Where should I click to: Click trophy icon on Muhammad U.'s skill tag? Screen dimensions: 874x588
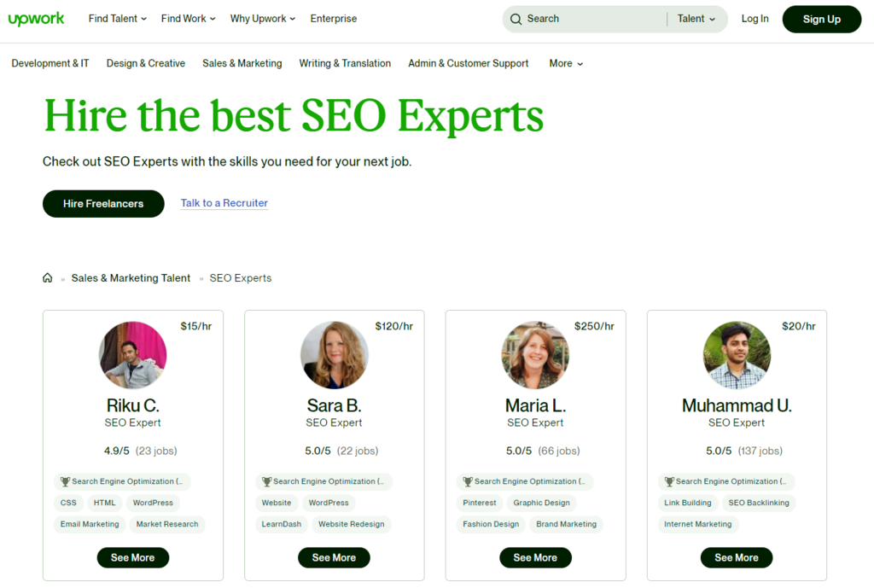pos(669,481)
